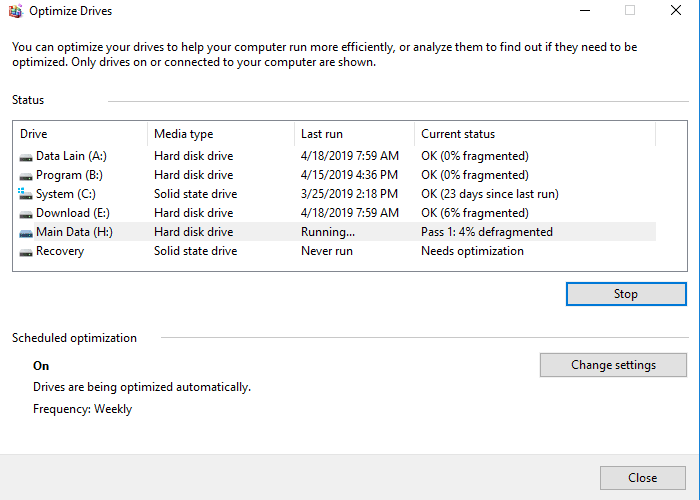Click the Data Lain (A:) drive icon

[26, 157]
